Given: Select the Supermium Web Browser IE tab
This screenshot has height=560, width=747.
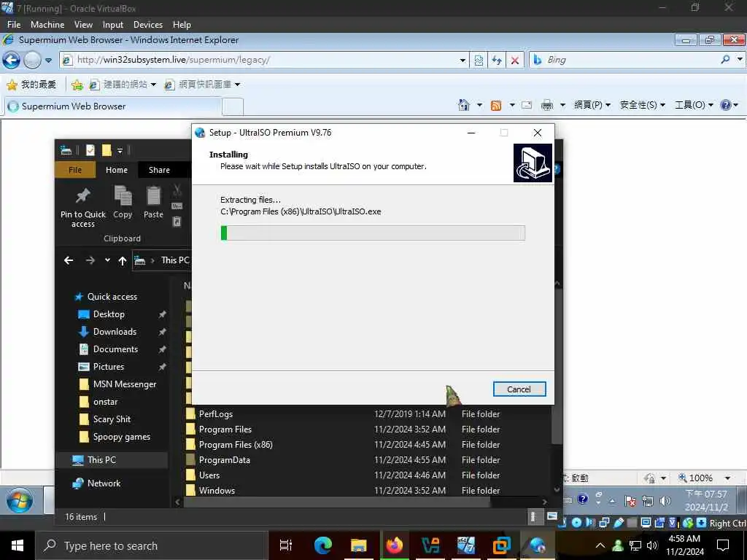Looking at the screenshot, I should [x=112, y=106].
